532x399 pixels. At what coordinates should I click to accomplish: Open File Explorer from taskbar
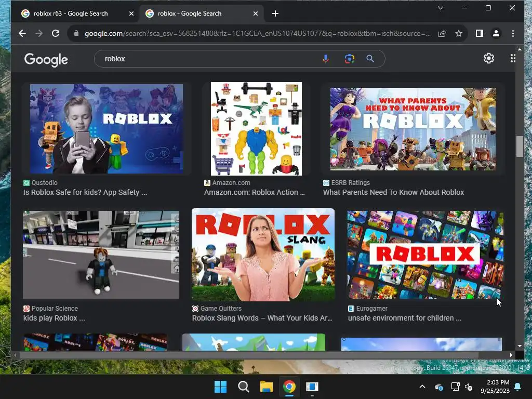point(267,387)
